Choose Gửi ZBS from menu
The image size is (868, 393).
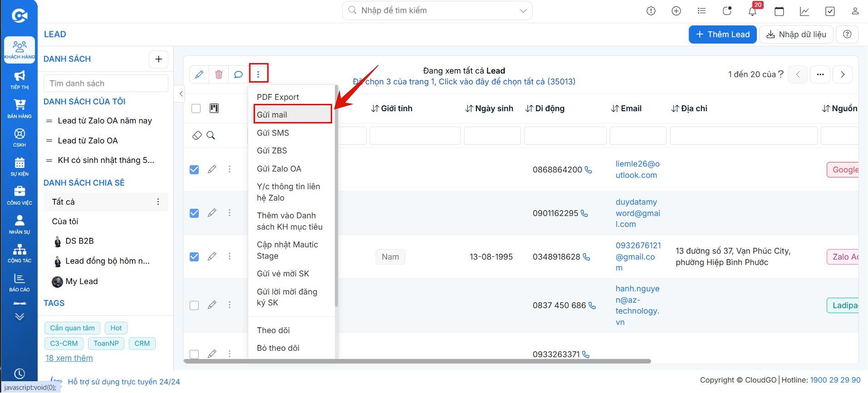tap(291, 151)
